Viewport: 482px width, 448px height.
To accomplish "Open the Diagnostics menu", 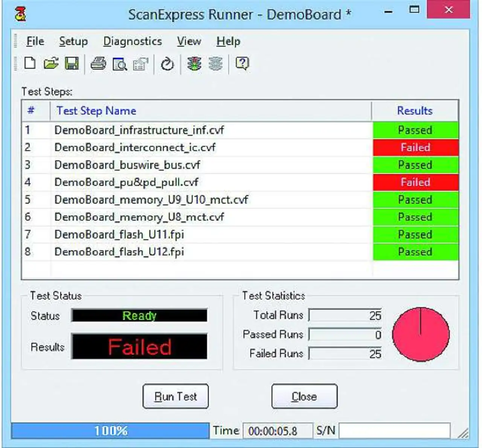I will 133,41.
